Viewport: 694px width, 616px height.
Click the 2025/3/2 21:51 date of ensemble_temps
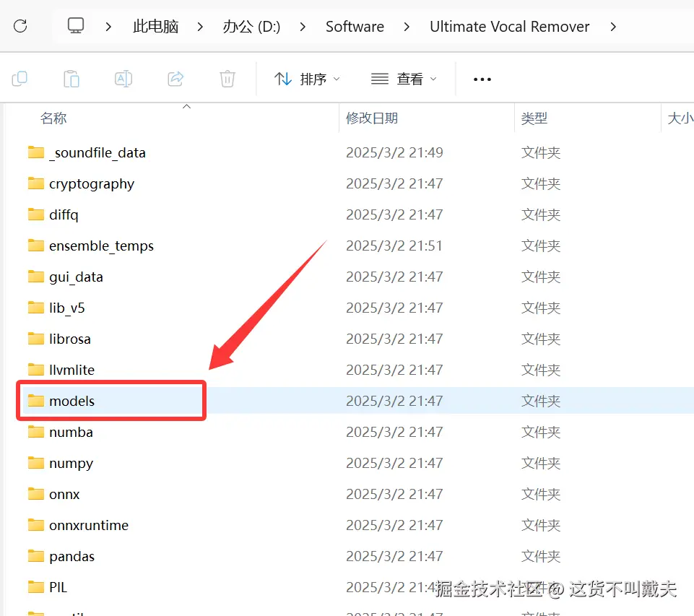pos(394,246)
